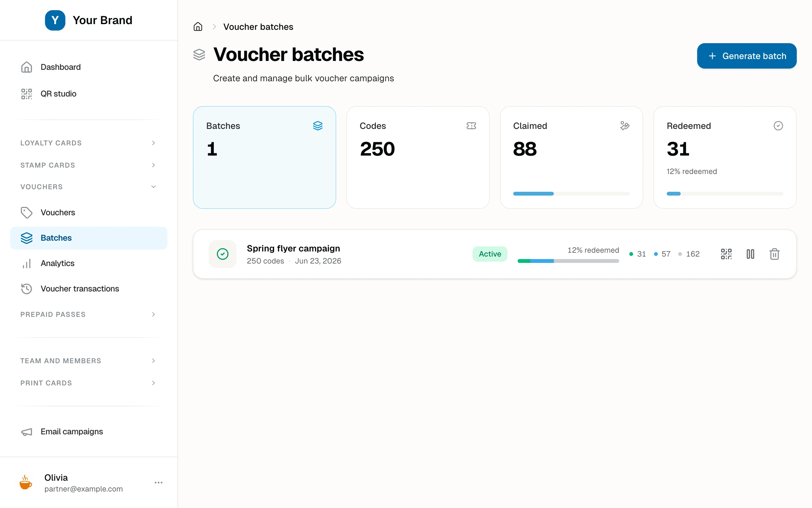The width and height of the screenshot is (812, 508).
Task: Open the Spring flyer campaign title
Action: click(x=293, y=248)
